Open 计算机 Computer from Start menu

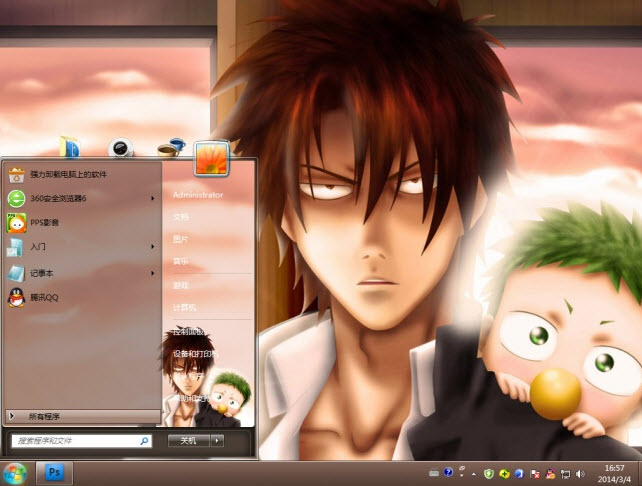184,307
